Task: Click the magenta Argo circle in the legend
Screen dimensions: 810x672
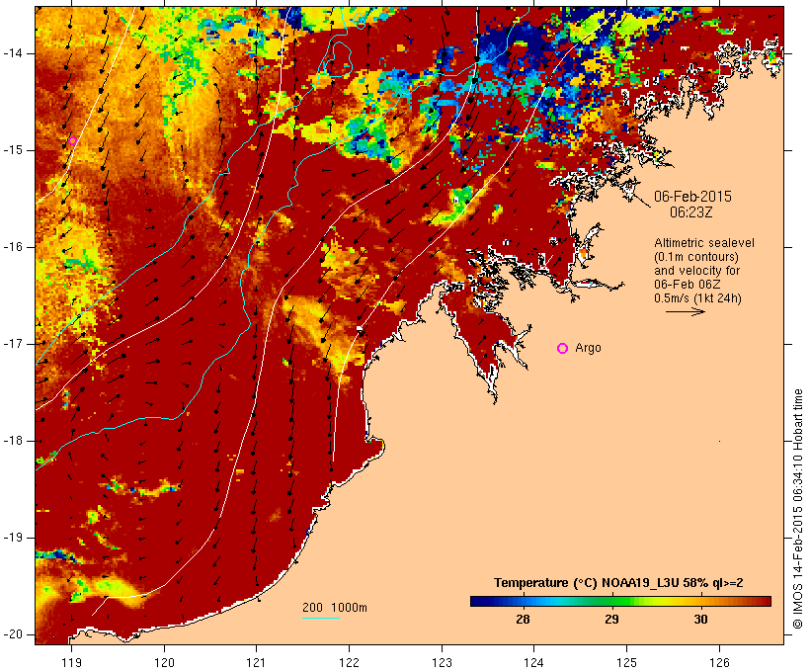Action: (x=563, y=349)
